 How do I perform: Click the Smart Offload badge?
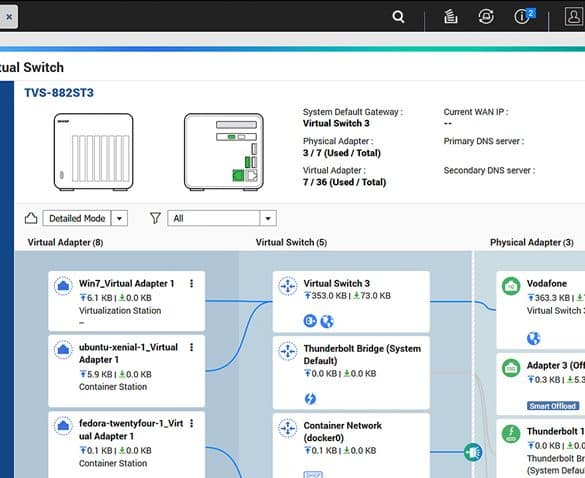[553, 406]
